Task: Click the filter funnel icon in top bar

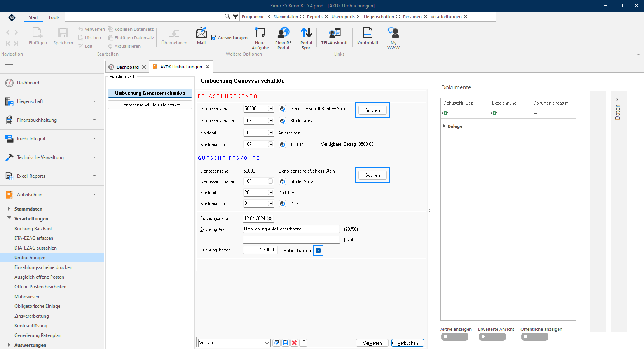Action: pos(236,17)
